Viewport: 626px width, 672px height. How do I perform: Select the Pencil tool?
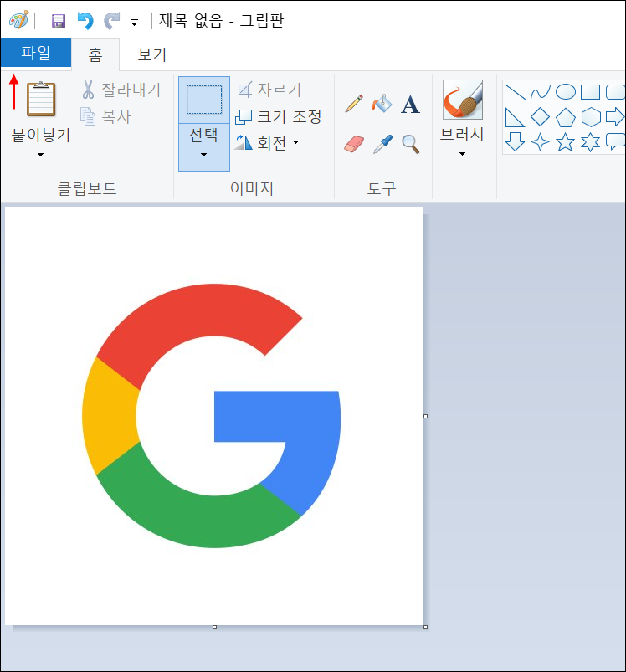[x=354, y=104]
